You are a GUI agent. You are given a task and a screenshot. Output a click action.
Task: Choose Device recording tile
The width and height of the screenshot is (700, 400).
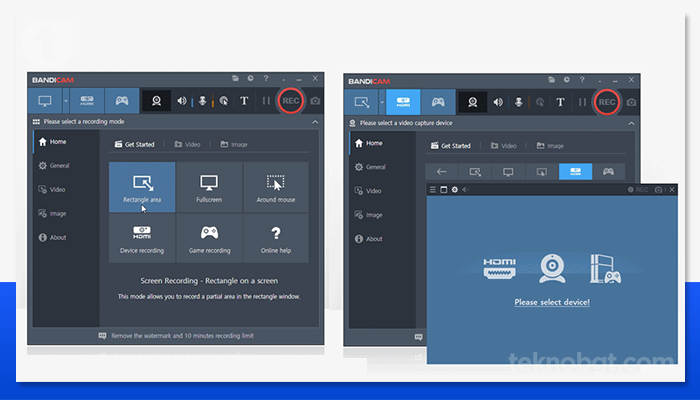tap(142, 238)
